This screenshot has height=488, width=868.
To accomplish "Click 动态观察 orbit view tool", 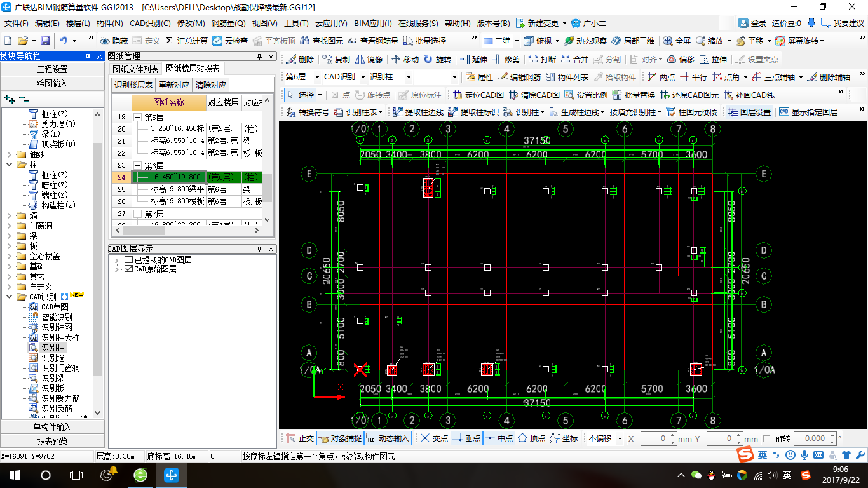I will click(x=585, y=41).
